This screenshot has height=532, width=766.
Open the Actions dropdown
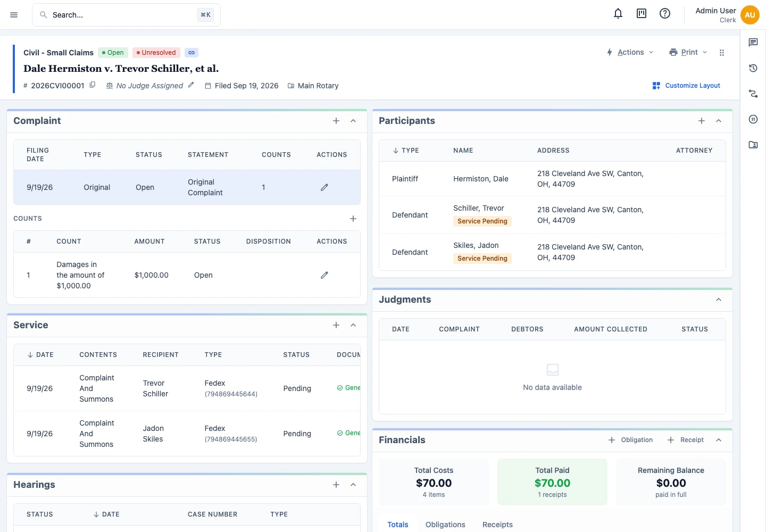pyautogui.click(x=630, y=52)
